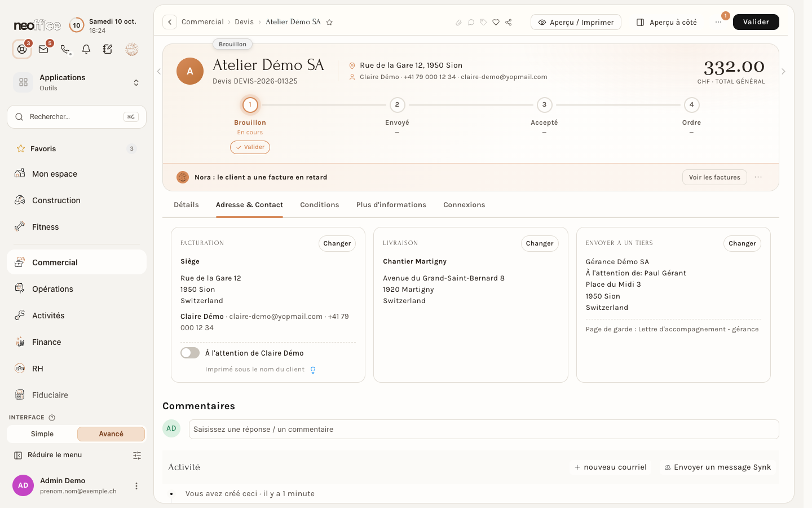Open the Nora banner three-dot options
Viewport: 812px width, 508px height.
click(x=758, y=177)
